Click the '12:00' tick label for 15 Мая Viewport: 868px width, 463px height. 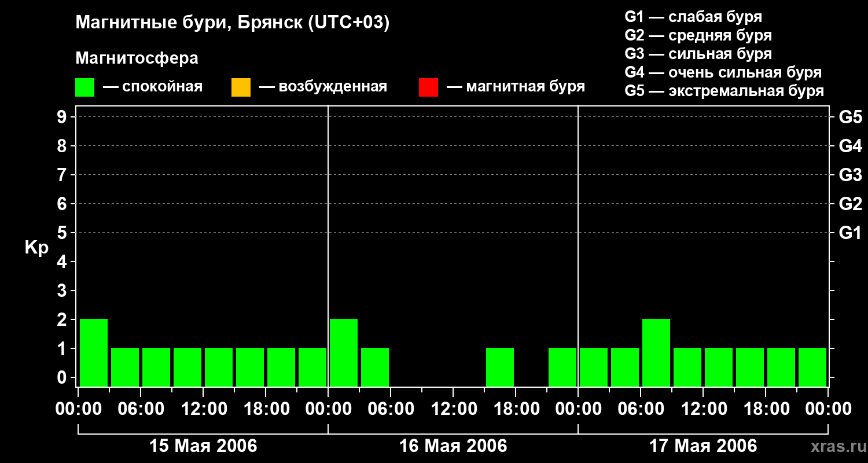coord(203,409)
